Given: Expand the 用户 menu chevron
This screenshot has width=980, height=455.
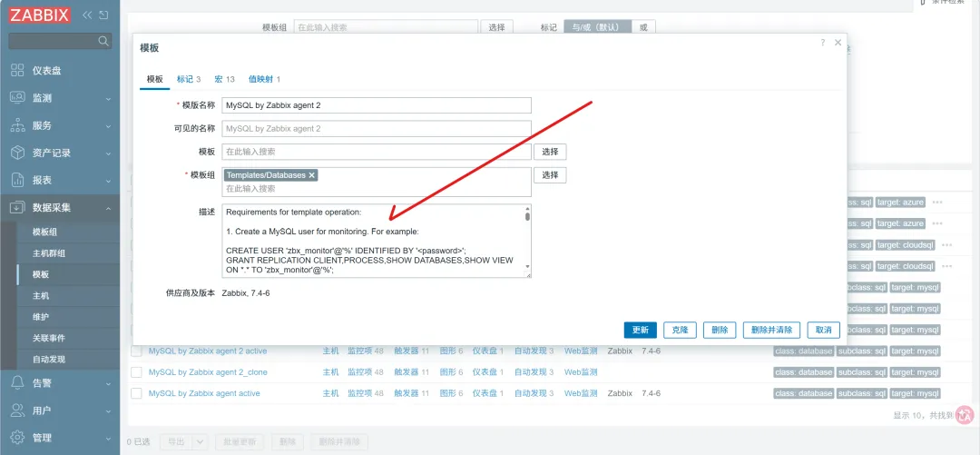Looking at the screenshot, I should [108, 410].
